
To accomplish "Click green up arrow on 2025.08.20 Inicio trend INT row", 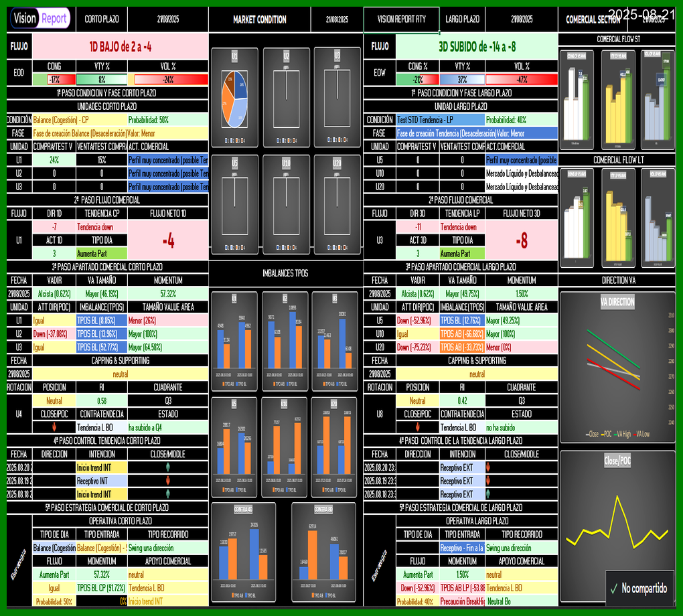I will (x=167, y=467).
